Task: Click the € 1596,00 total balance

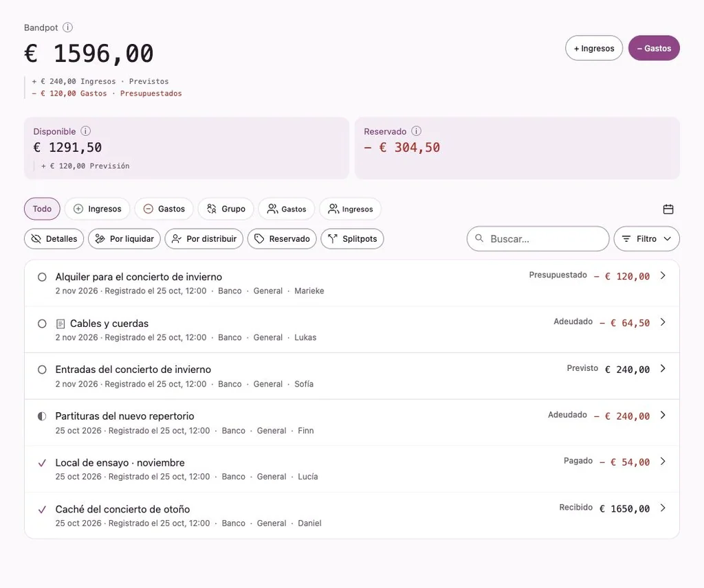Action: click(89, 54)
